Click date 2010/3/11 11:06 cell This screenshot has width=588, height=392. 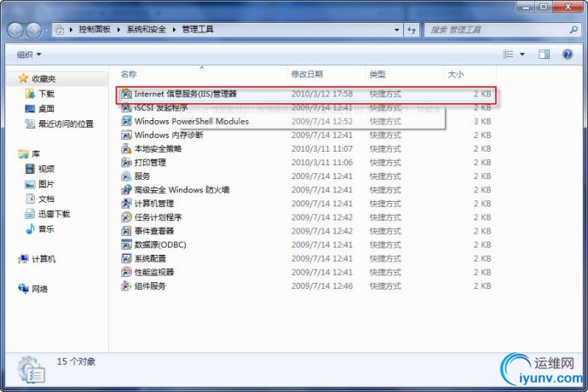(x=322, y=163)
